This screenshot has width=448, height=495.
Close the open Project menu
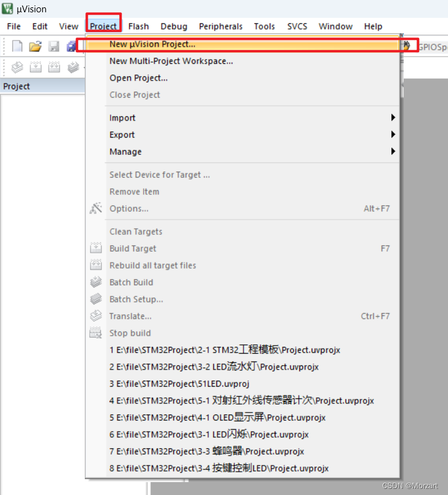(x=103, y=26)
